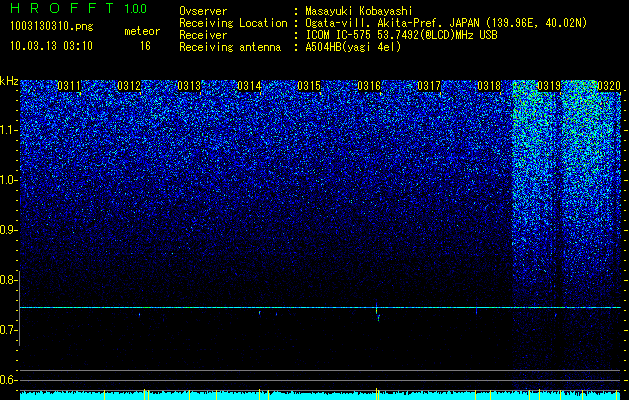This screenshot has width=629, height=400.
Task: Click the 'Ovserver' field label
Action: [x=203, y=12]
